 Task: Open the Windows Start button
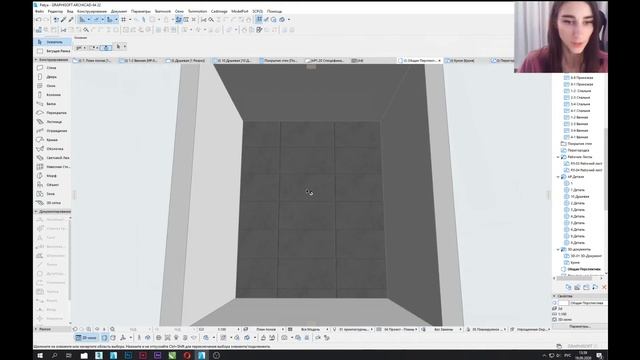click(x=40, y=356)
